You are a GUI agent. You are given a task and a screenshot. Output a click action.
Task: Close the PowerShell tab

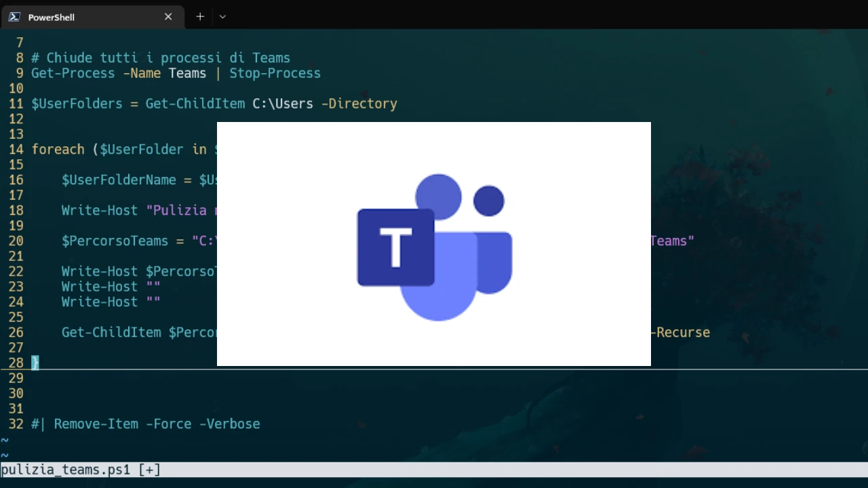click(x=168, y=17)
